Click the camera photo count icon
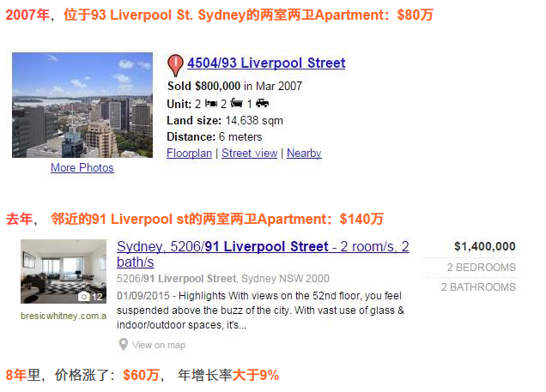Screen dimensions: 546x392 [x=83, y=297]
